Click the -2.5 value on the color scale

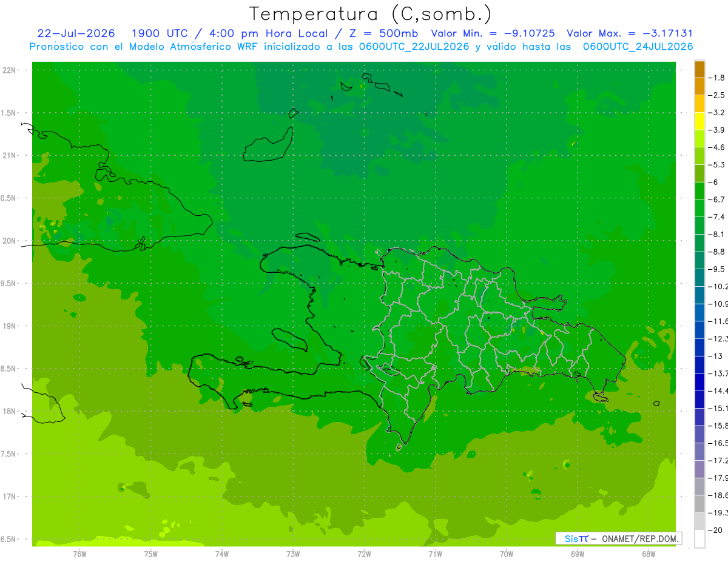pos(717,95)
